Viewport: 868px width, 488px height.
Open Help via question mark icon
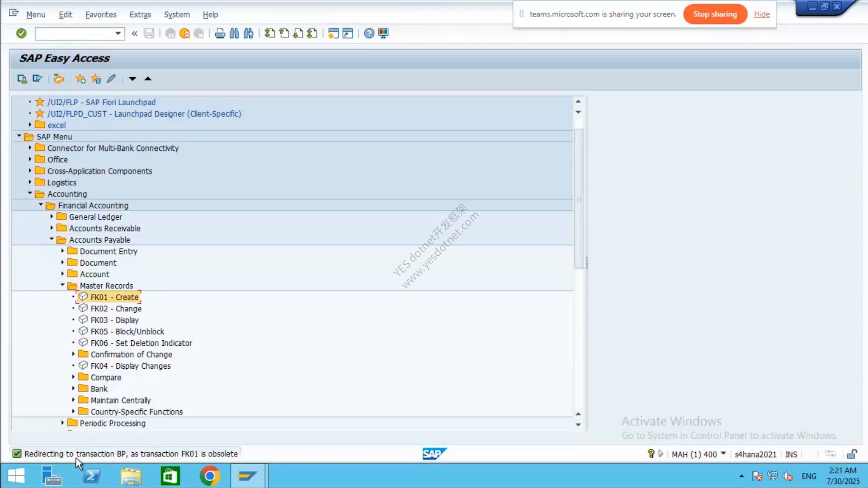[x=369, y=33]
